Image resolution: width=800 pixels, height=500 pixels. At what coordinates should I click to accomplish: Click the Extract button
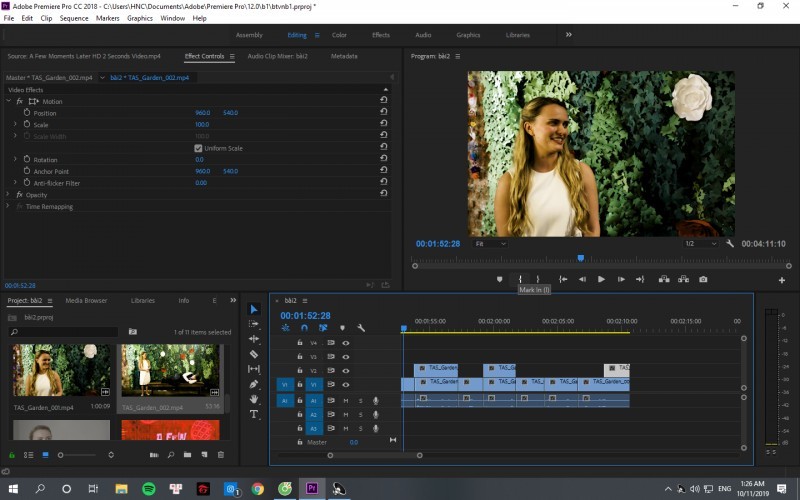pyautogui.click(x=683, y=279)
